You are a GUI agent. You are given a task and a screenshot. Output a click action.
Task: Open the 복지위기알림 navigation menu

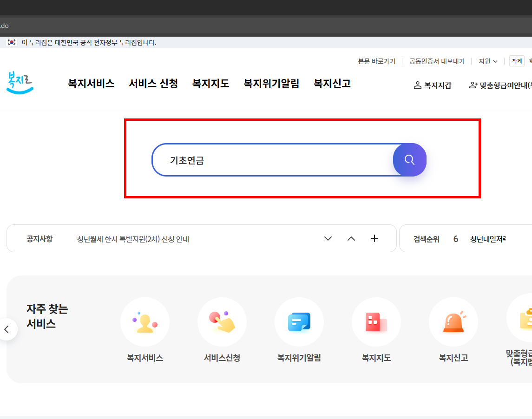[x=271, y=84]
